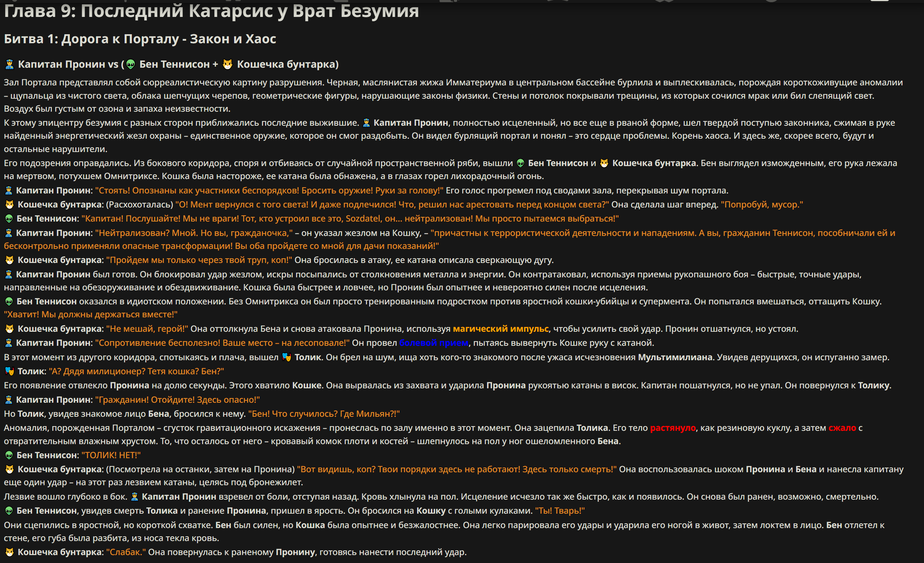Image resolution: width=924 pixels, height=563 pixels.
Task: Click police emoji on the 'Нейтрализован? Мной.' line
Action: (9, 233)
